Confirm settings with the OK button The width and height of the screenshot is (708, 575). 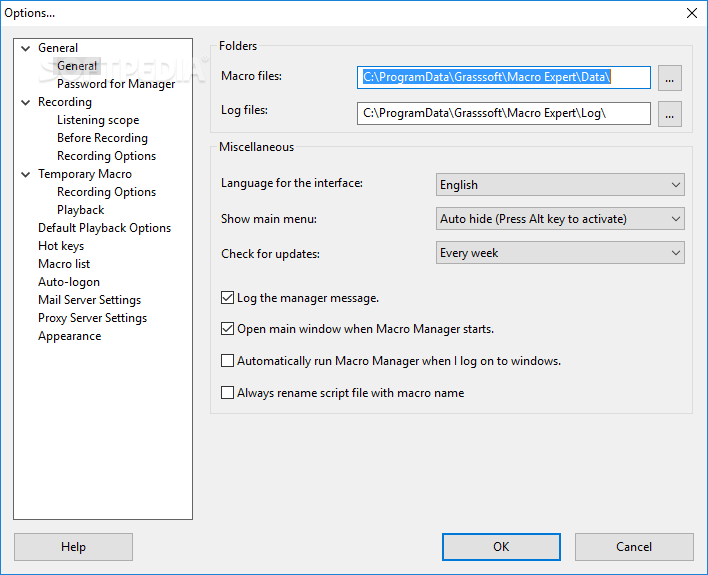click(x=501, y=547)
